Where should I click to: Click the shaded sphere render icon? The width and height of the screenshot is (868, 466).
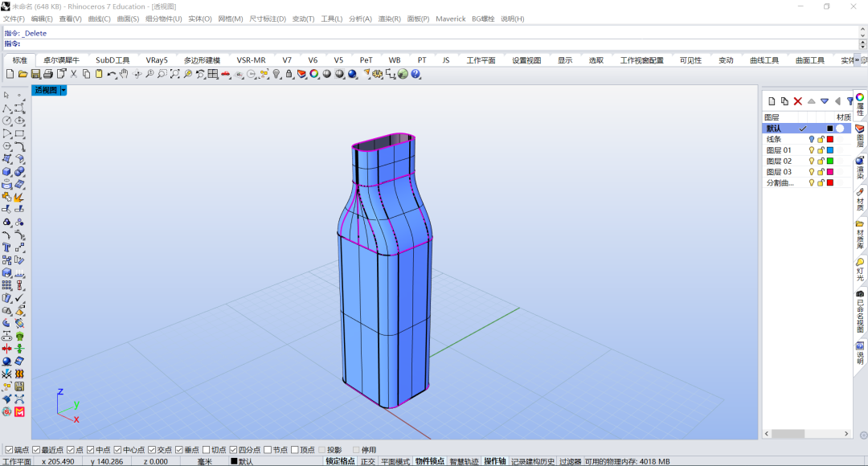pos(327,74)
